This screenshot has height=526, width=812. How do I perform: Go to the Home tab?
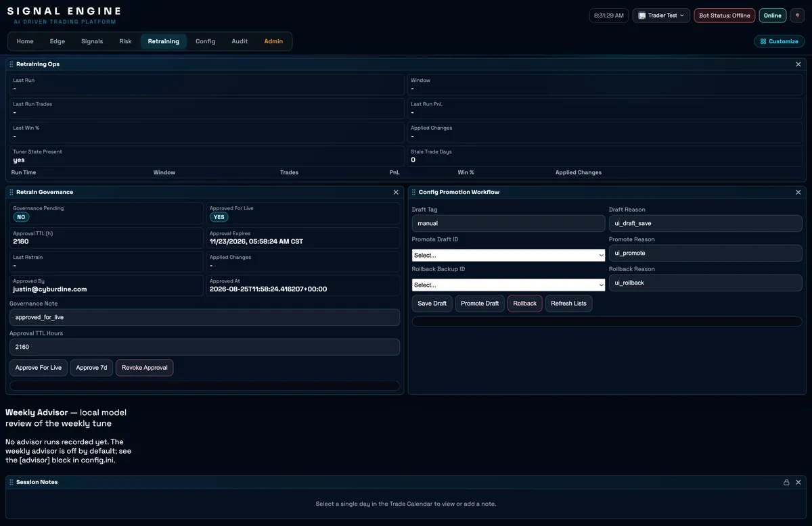tap(25, 41)
